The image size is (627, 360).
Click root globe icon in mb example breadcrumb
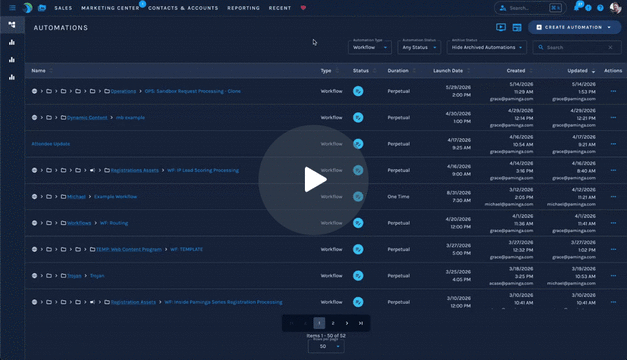[34, 118]
